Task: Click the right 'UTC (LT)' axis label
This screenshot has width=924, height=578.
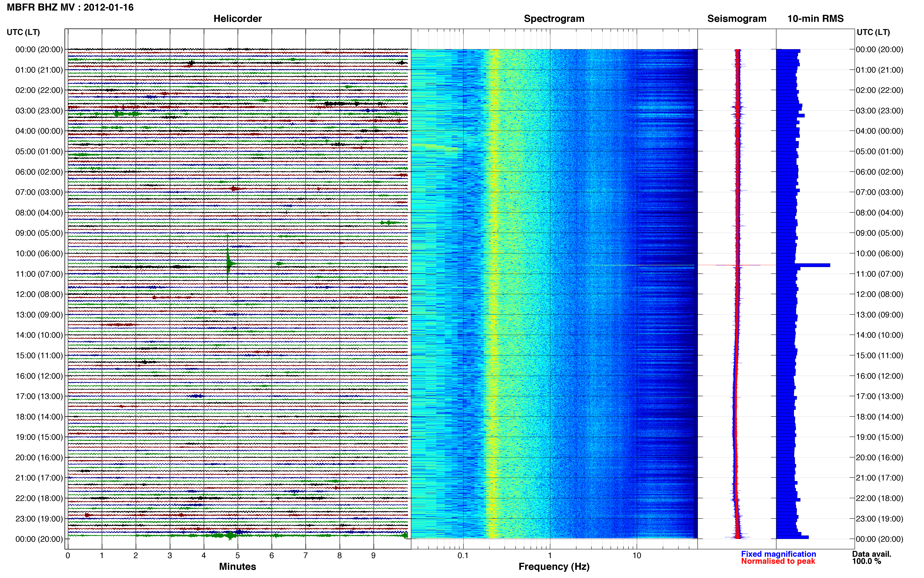Action: tap(873, 32)
